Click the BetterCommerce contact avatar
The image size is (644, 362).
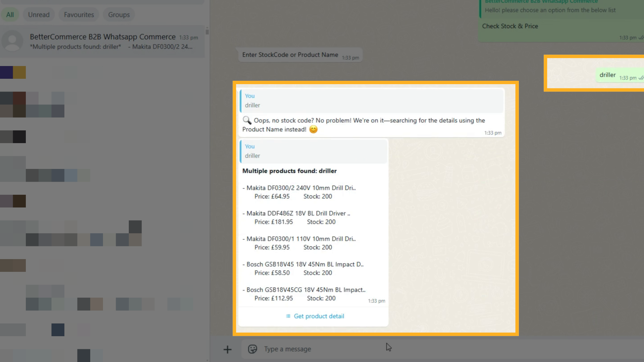(x=12, y=41)
